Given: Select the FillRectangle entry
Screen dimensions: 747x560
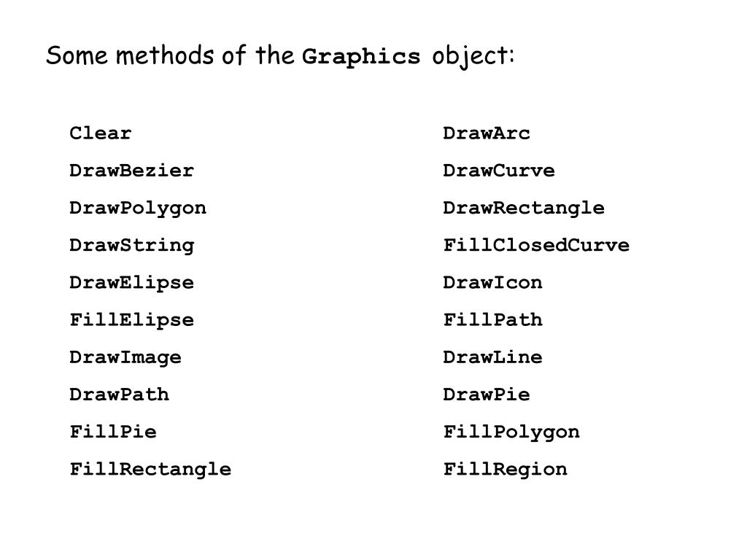Looking at the screenshot, I should coord(150,470).
